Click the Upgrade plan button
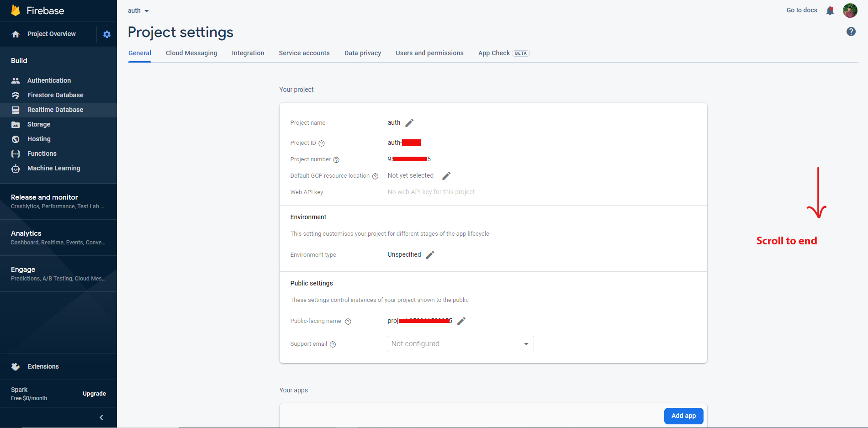The height and width of the screenshot is (428, 868). pos(94,394)
